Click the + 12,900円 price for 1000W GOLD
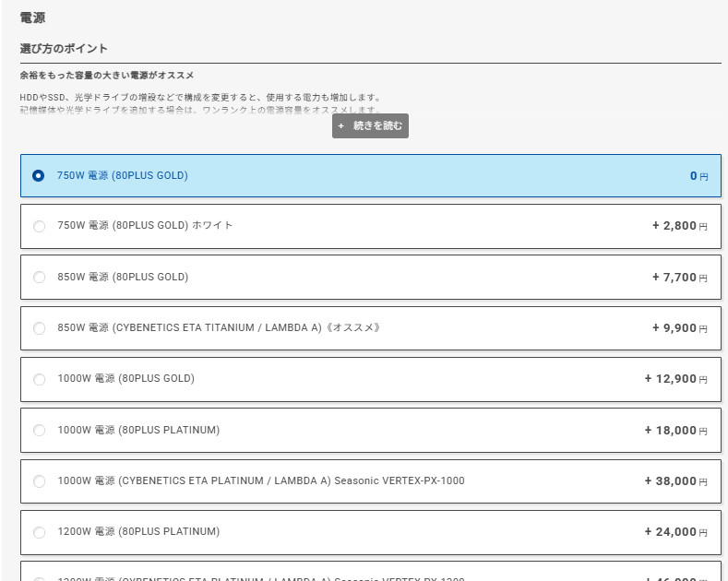728x581 pixels. [x=675, y=379]
